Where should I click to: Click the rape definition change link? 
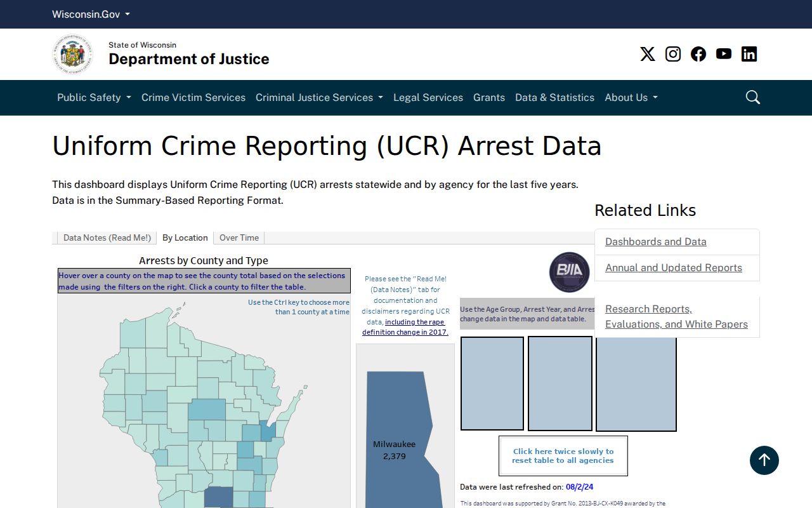pos(406,327)
